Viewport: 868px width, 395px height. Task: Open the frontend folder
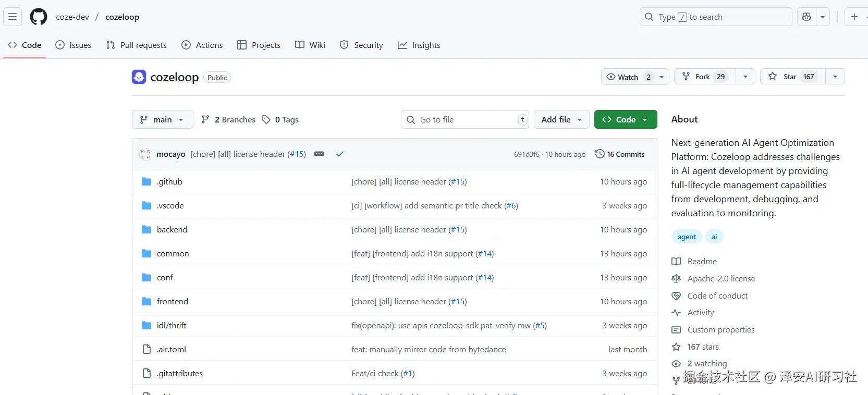pyautogui.click(x=173, y=301)
